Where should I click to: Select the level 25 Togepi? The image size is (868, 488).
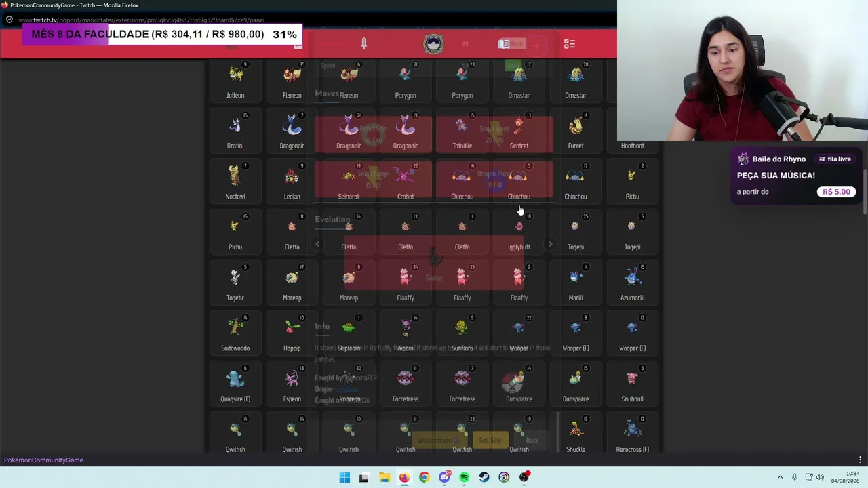coord(576,233)
